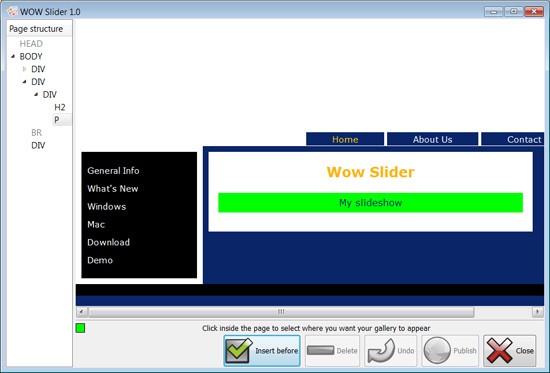Collapse the BODY tree node

click(x=13, y=56)
